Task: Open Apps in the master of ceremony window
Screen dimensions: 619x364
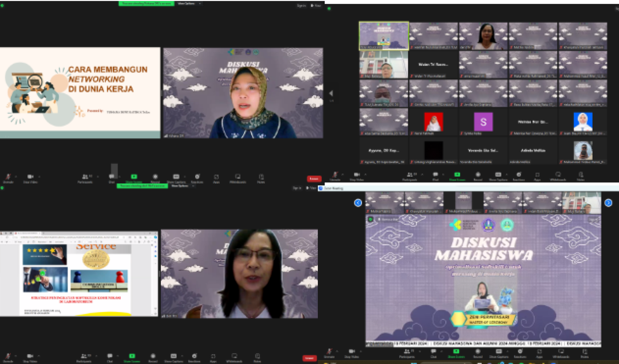Action: point(539,352)
